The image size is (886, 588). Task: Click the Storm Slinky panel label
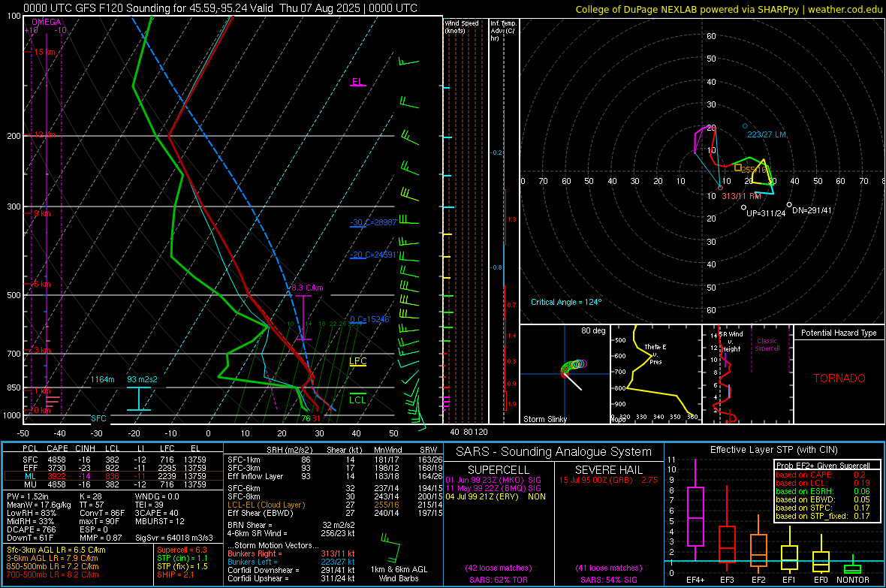click(544, 419)
